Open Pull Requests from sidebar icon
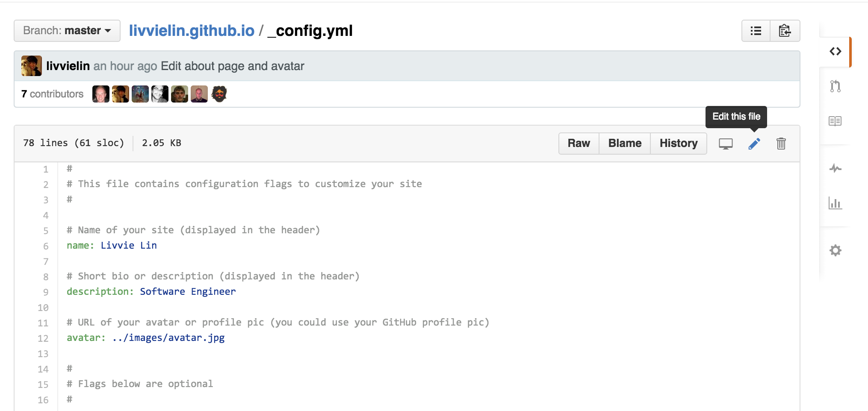868x411 pixels. [x=835, y=86]
